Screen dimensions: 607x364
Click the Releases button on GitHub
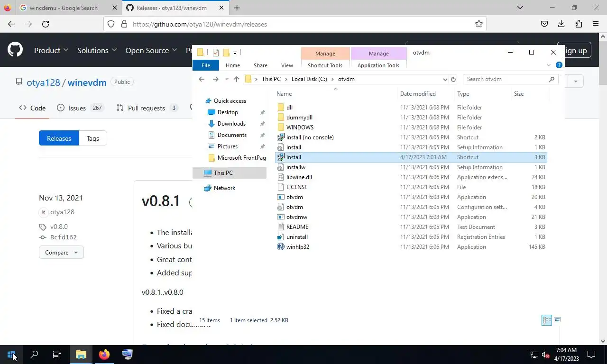coord(59,138)
